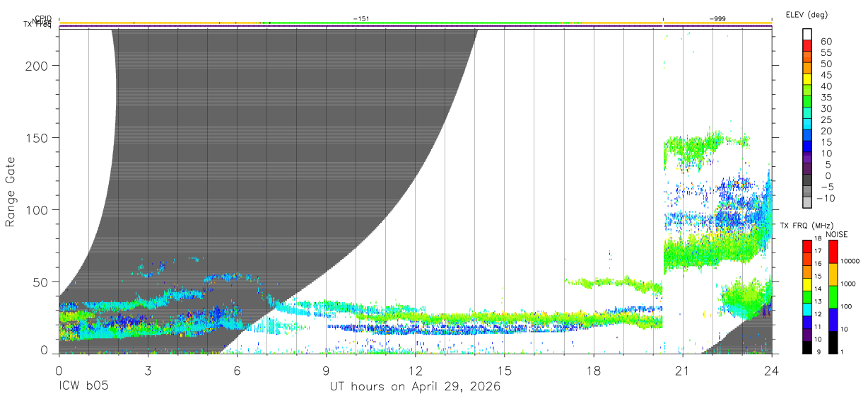Click x-axis hour tick label '24'
Screen dimensions: 868x401
[x=772, y=371]
